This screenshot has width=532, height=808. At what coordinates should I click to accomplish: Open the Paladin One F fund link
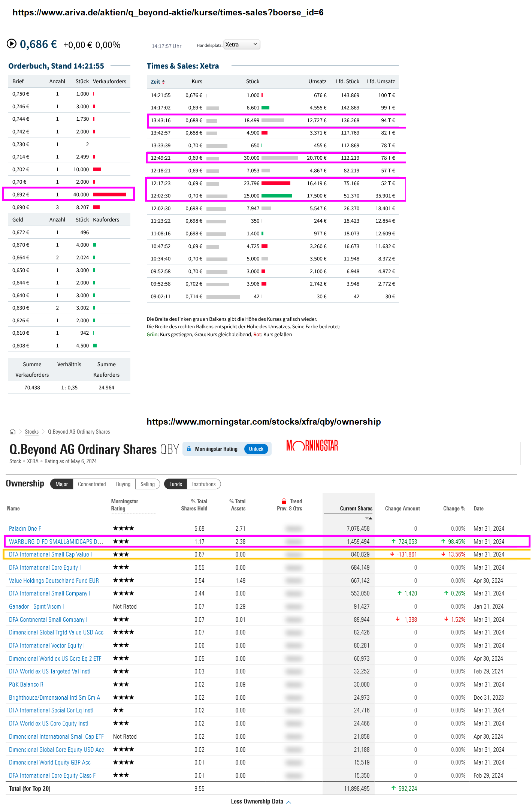[x=25, y=529]
